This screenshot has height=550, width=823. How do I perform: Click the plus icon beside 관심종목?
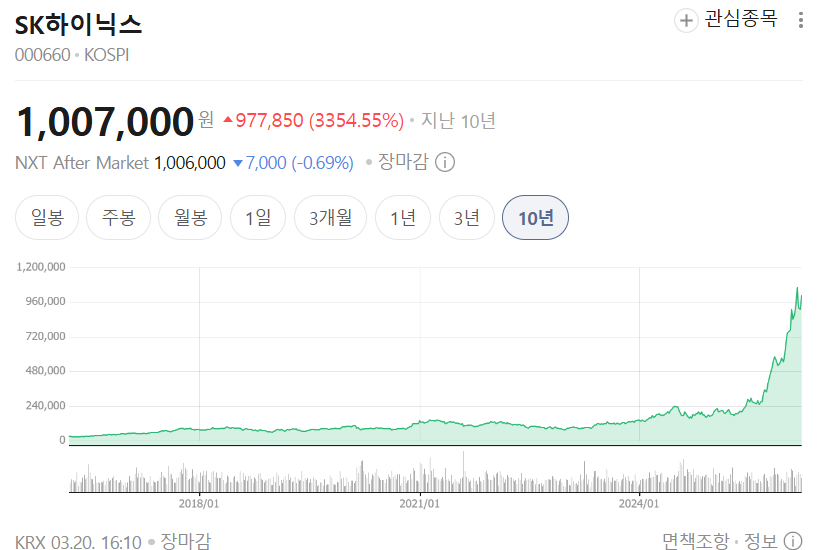[x=686, y=20]
